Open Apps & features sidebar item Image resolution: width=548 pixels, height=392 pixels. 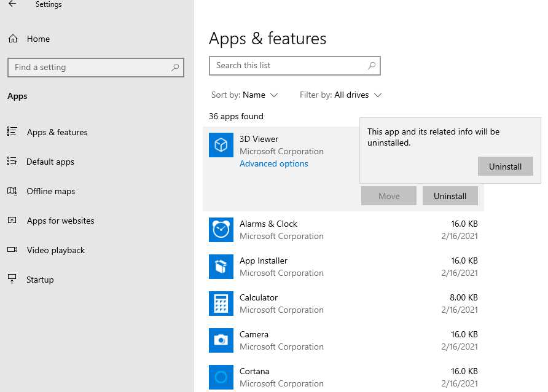pyautogui.click(x=57, y=133)
